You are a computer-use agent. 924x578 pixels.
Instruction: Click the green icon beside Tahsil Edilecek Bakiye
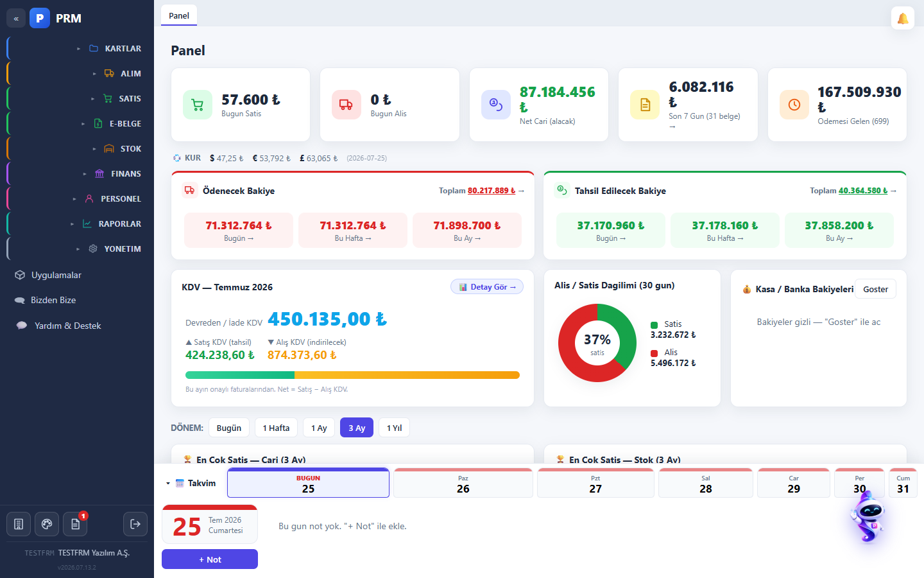[562, 190]
